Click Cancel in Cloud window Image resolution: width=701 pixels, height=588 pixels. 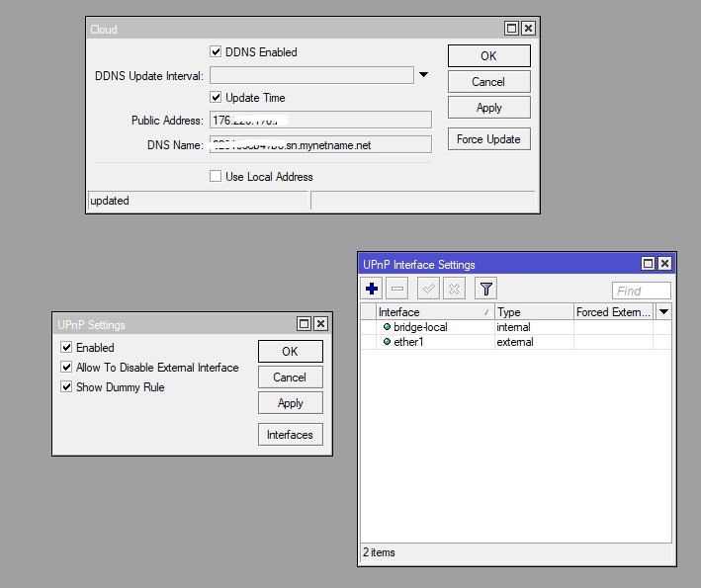[489, 82]
